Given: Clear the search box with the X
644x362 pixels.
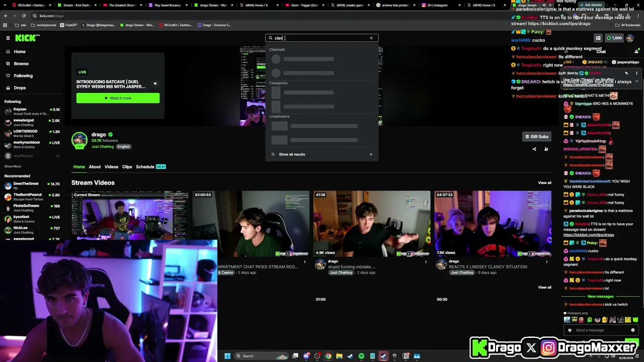Looking at the screenshot, I should [371, 38].
